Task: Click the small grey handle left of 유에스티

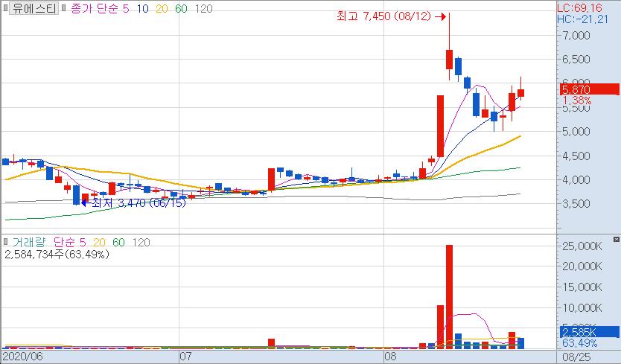Action: click(x=5, y=8)
